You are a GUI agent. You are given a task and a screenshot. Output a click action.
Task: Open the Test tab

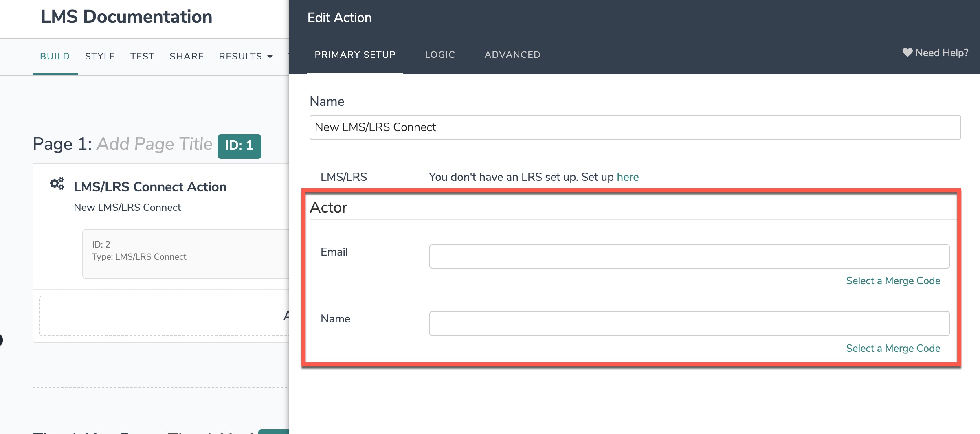coord(142,56)
